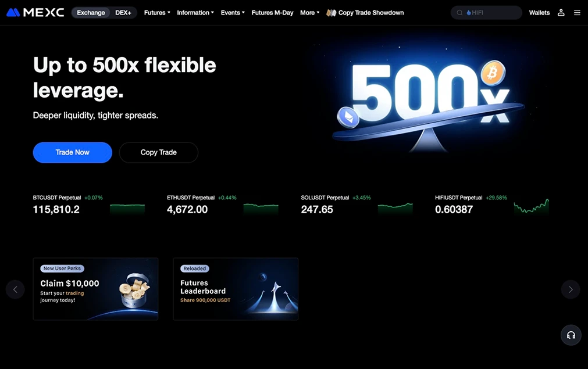Click the +0.44% change value
The image size is (588, 369).
227,198
